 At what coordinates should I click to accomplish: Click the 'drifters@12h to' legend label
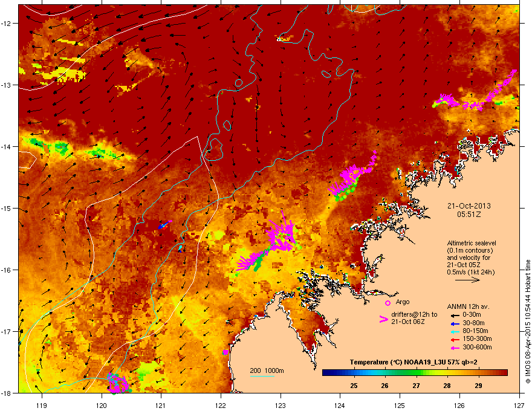(x=414, y=314)
